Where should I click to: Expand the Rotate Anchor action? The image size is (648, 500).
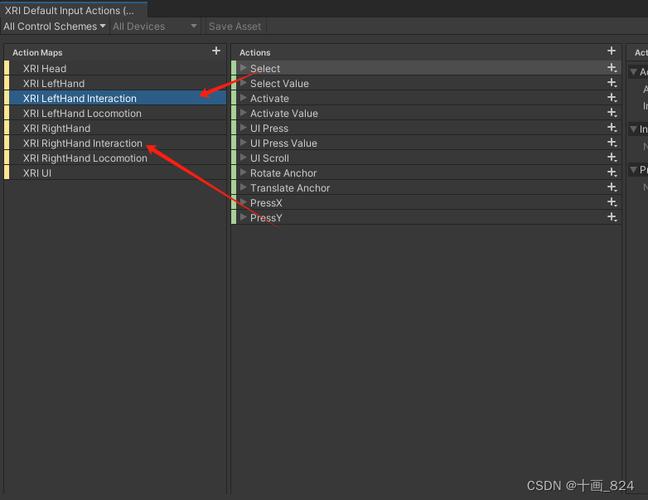click(243, 172)
